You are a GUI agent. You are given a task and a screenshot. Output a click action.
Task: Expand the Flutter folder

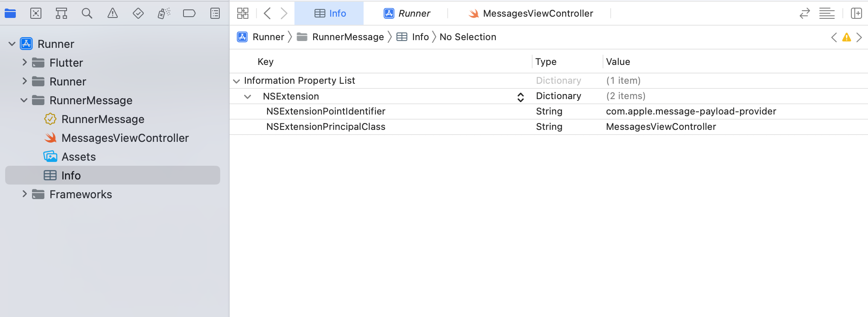tap(24, 63)
